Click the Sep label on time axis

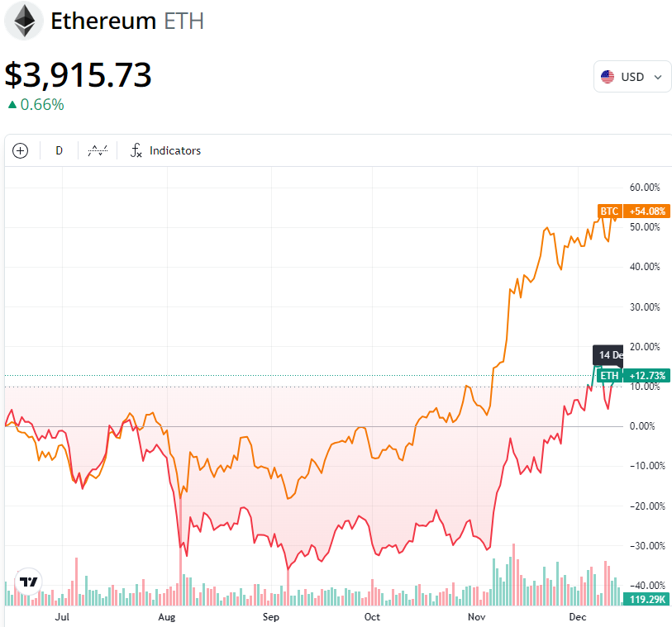tap(270, 616)
